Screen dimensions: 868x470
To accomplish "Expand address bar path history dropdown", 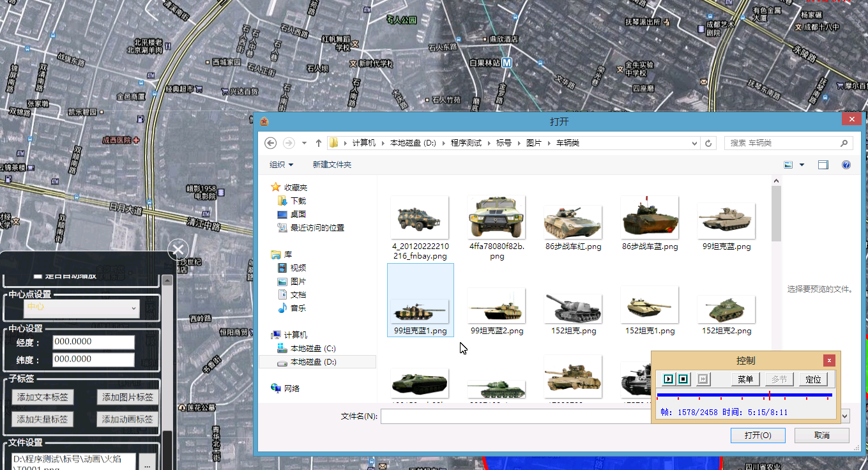I will click(x=693, y=143).
